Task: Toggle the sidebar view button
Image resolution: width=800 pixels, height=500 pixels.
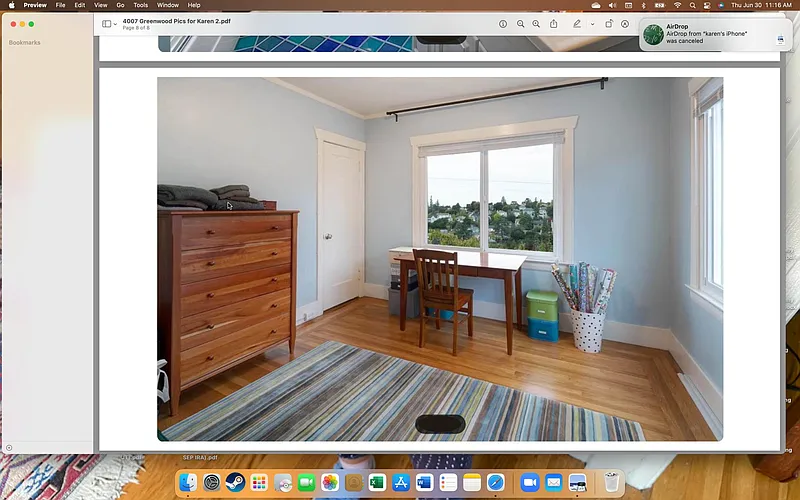Action: 106,24
